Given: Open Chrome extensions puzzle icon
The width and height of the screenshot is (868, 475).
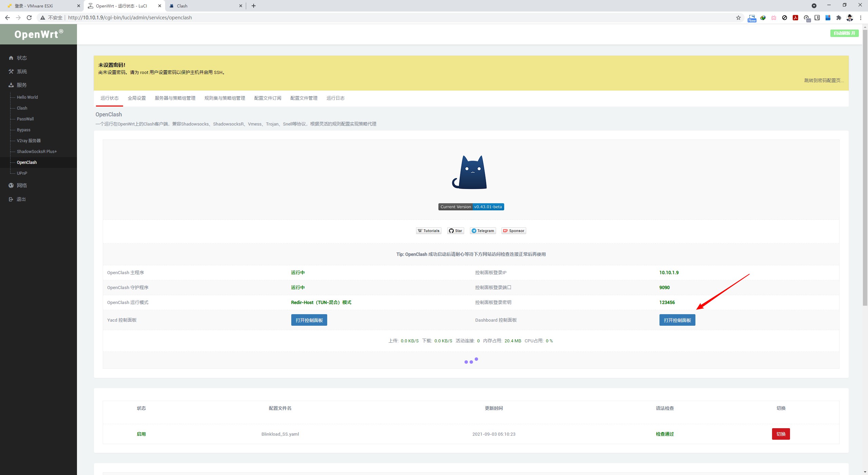Looking at the screenshot, I should 839,18.
